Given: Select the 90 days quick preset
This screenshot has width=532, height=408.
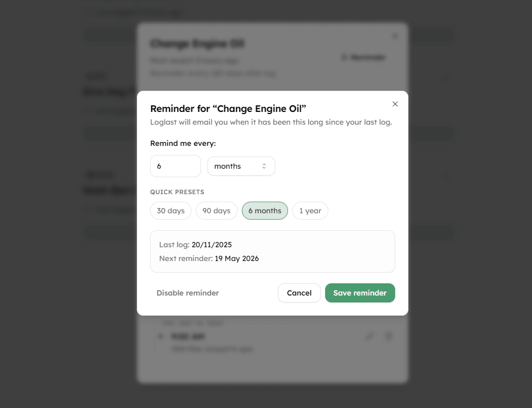Looking at the screenshot, I should (x=216, y=211).
